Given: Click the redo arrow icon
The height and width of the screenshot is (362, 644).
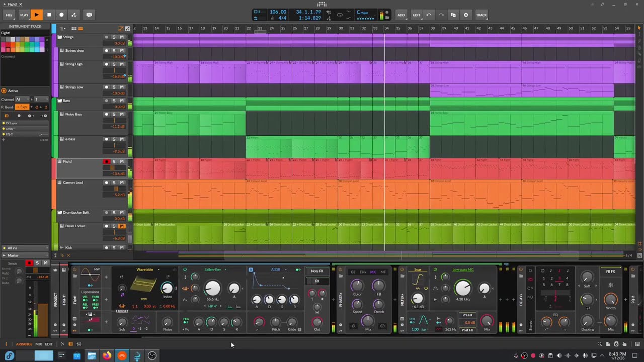Looking at the screenshot, I should [x=441, y=15].
